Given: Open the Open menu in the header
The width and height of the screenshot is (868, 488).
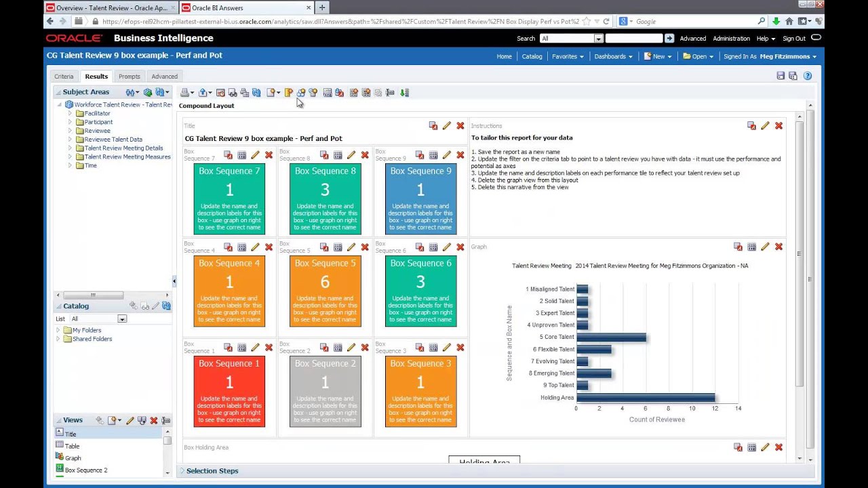Looking at the screenshot, I should coord(698,56).
